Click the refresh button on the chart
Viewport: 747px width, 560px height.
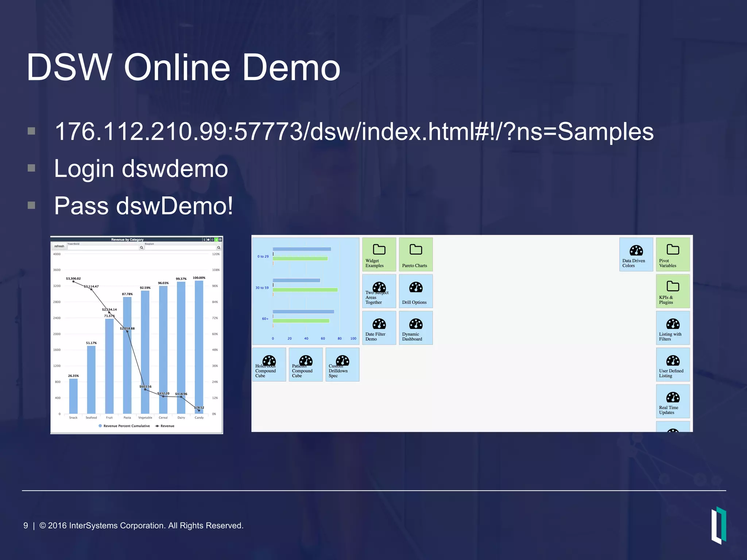pos(59,246)
